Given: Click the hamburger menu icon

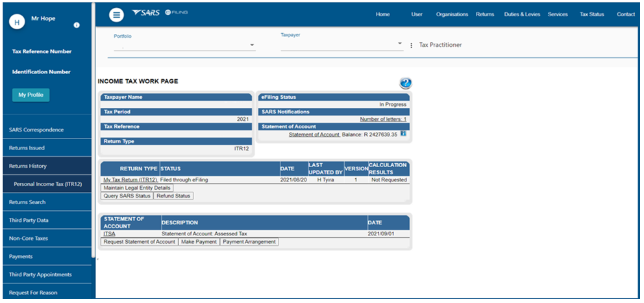Looking at the screenshot, I should click(x=116, y=15).
